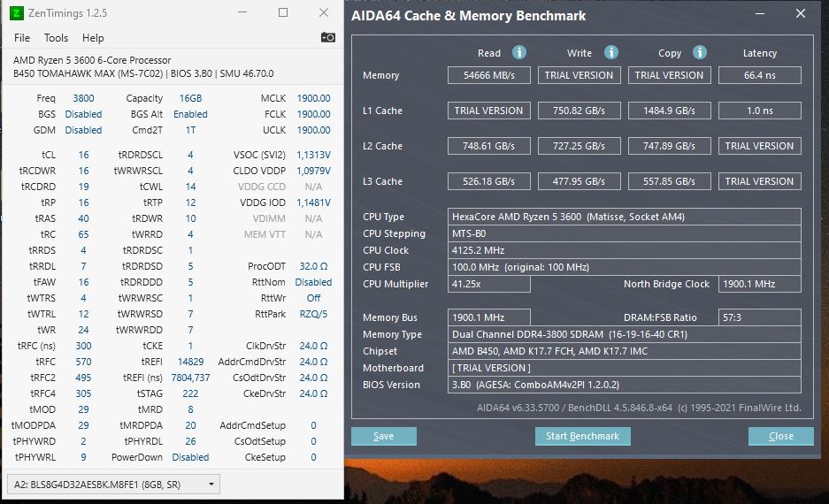Click the North Bridge Clock 1900.1 MHz value

(760, 284)
